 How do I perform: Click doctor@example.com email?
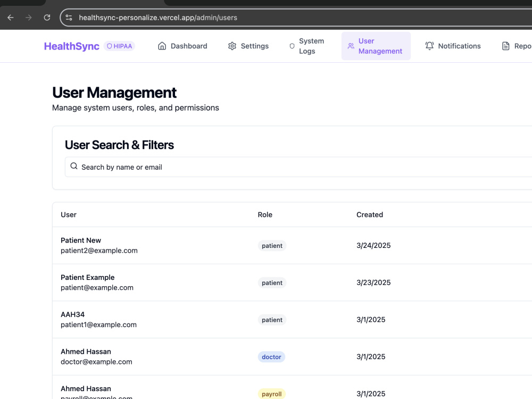point(96,362)
